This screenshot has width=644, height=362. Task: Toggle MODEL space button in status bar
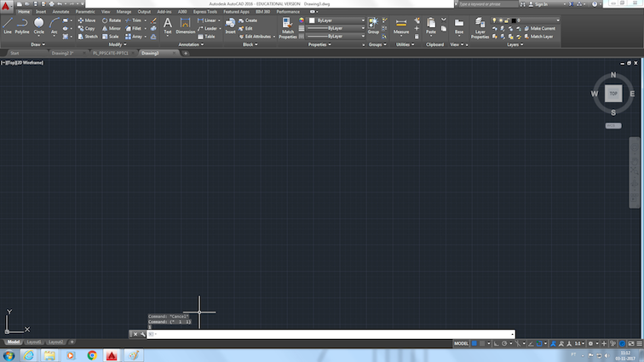(461, 343)
